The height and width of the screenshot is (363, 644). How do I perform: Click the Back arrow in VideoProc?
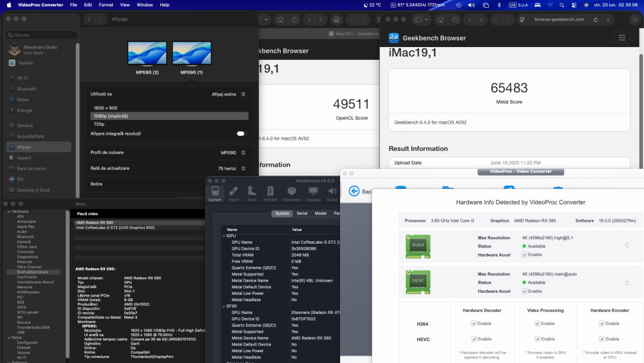tap(354, 191)
